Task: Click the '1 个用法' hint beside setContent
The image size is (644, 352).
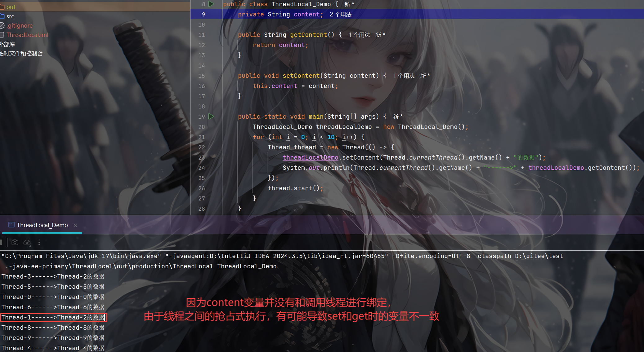Action: click(404, 76)
